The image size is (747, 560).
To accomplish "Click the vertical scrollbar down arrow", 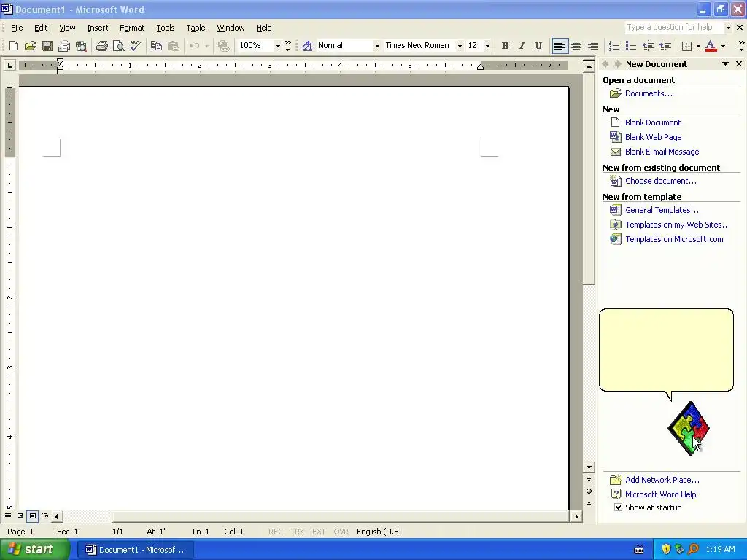I will pos(589,467).
